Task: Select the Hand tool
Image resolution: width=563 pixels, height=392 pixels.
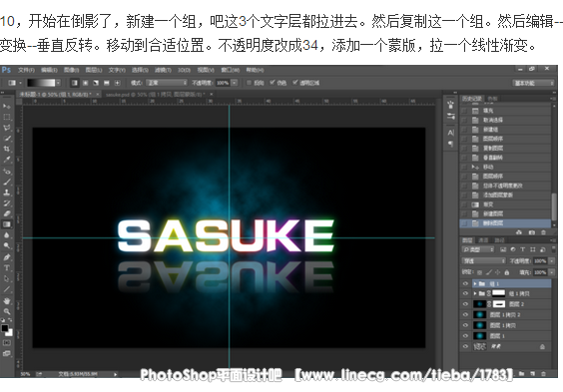Action: tap(6, 300)
